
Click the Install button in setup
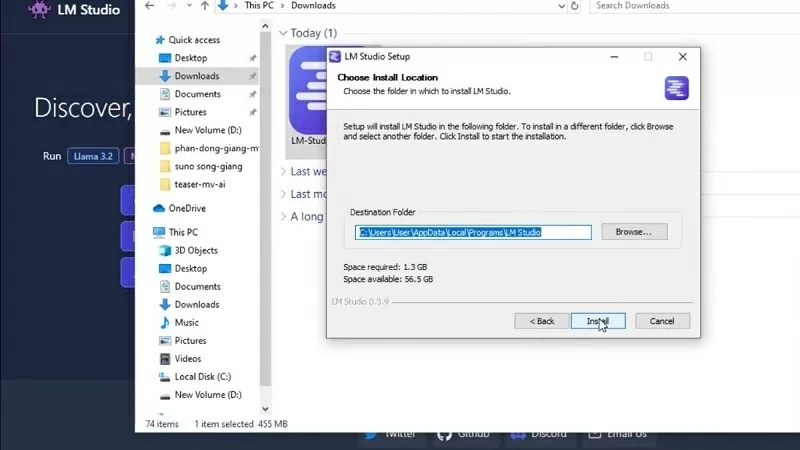pyautogui.click(x=597, y=321)
